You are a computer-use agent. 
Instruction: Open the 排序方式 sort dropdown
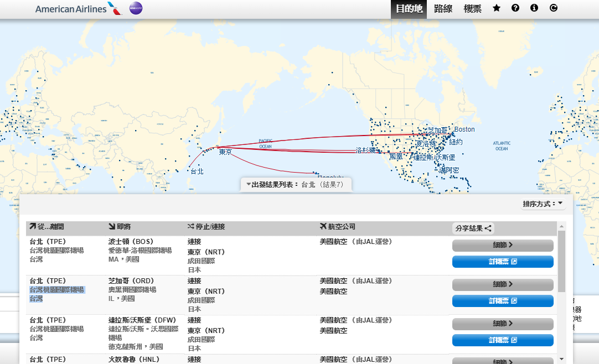tap(543, 204)
